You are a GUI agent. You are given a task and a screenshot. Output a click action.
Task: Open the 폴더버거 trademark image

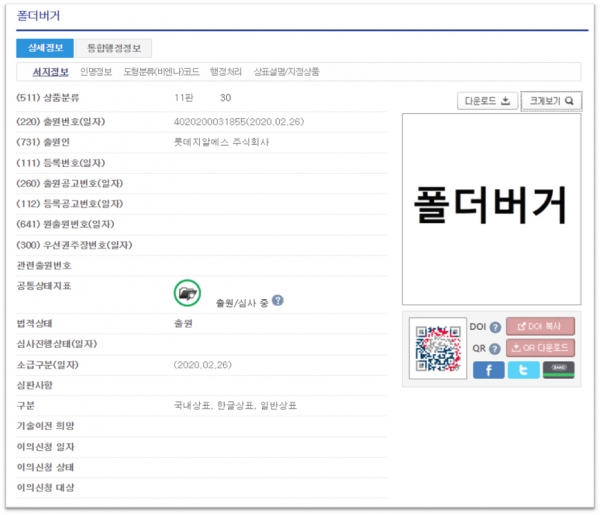[x=491, y=209]
